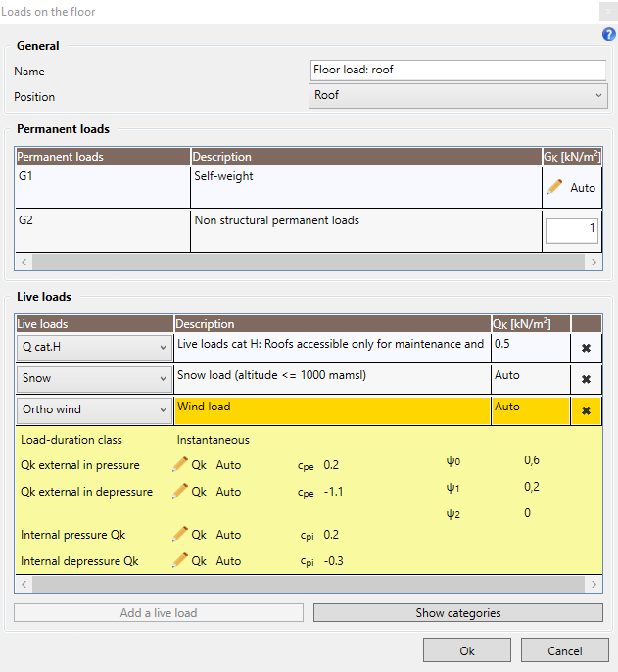Image resolution: width=618 pixels, height=672 pixels.
Task: Click the Auto Qk value in Snow row
Action: [x=531, y=379]
